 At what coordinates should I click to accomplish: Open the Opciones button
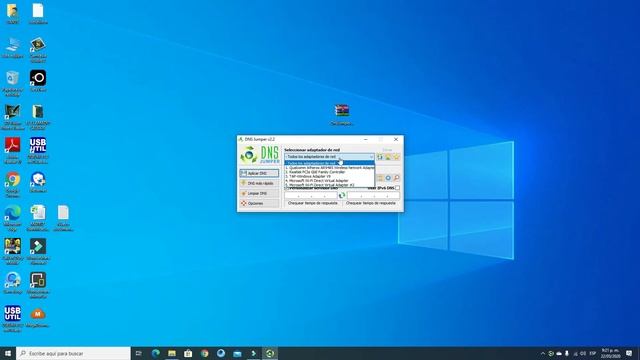click(x=259, y=203)
